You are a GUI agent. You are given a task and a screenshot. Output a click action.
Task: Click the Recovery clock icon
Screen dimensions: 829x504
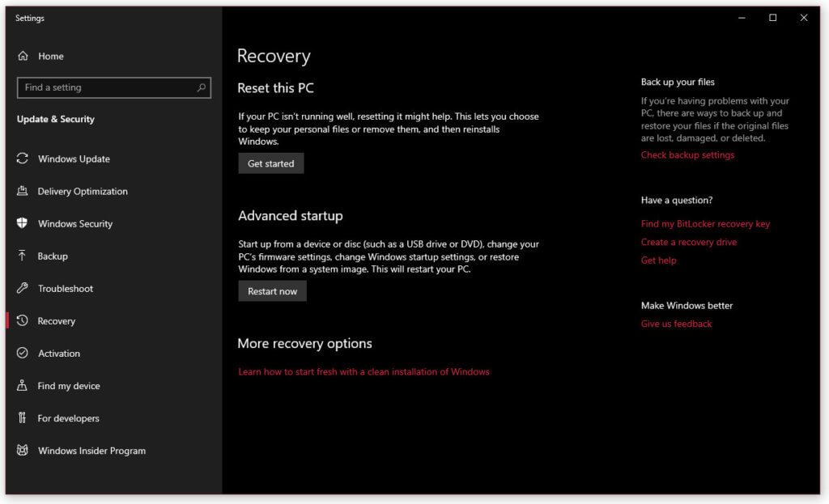click(22, 320)
